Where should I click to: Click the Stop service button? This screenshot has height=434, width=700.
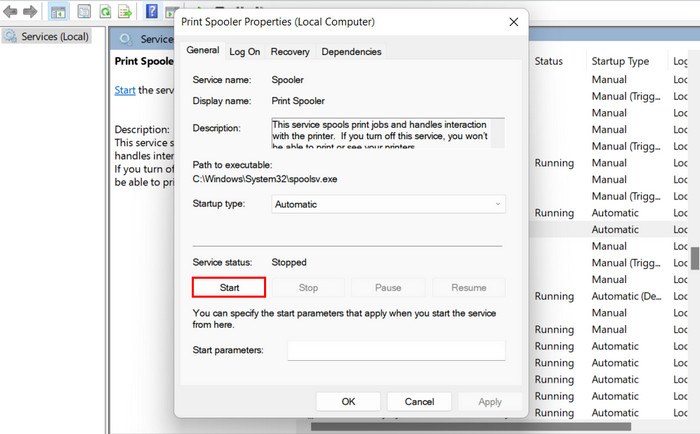tap(308, 288)
